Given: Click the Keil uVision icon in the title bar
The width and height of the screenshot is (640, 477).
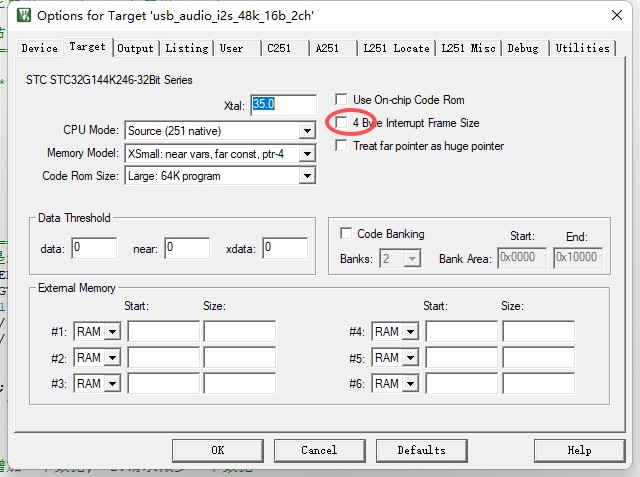Looking at the screenshot, I should [x=24, y=16].
